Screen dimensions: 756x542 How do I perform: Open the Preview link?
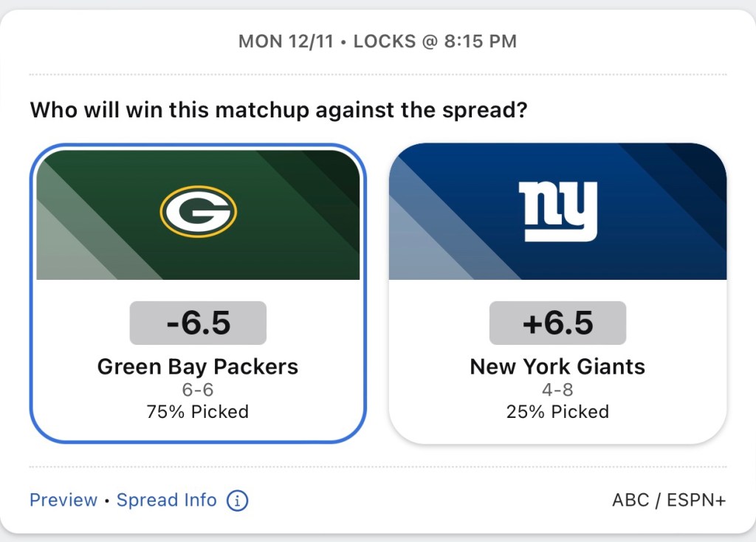63,500
